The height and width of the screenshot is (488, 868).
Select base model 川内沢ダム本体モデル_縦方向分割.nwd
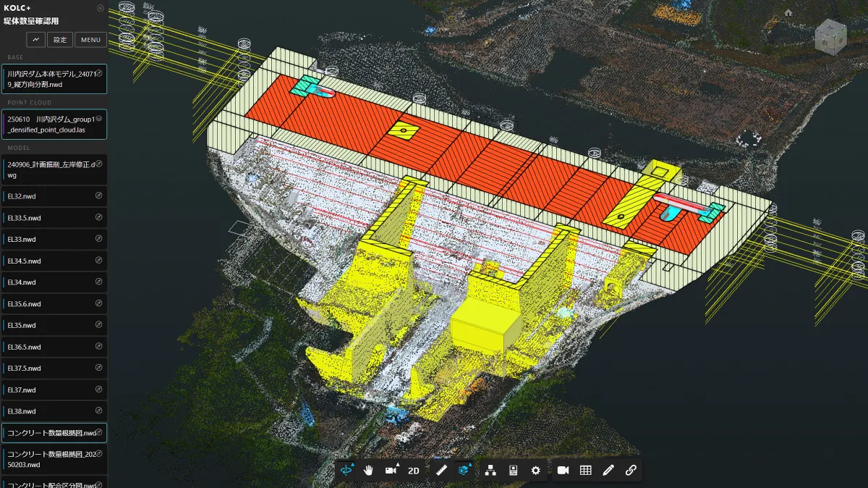(54, 79)
